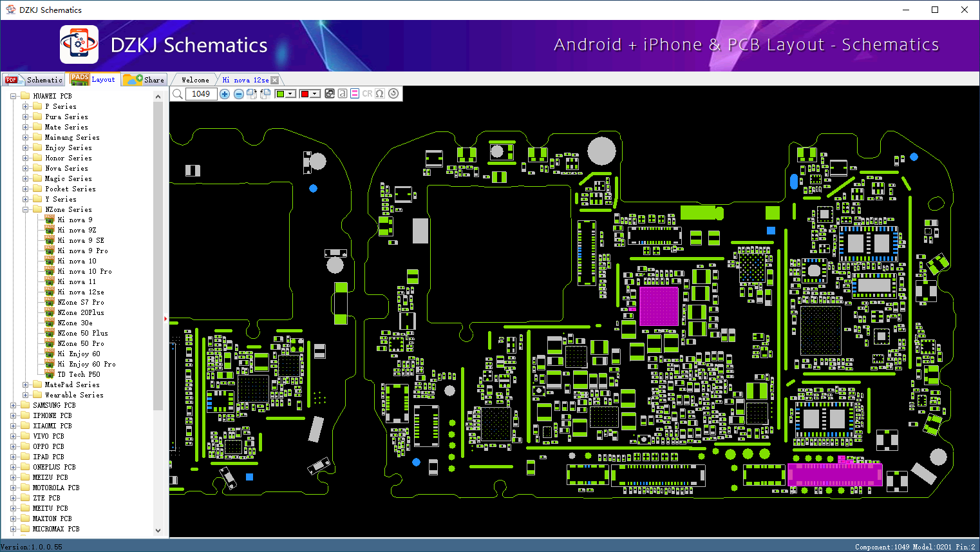Screen dimensions: 980x552
Task: Click the overlapping windows layer icon
Action: [x=330, y=94]
